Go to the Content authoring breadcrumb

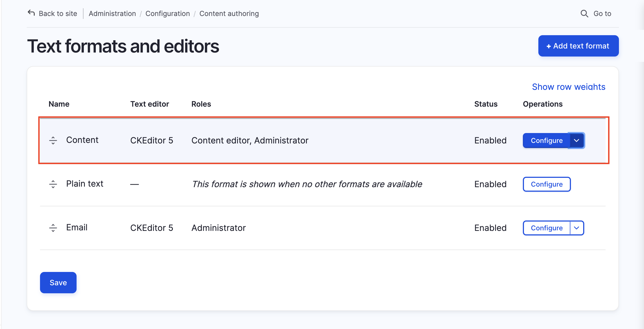[x=229, y=14]
